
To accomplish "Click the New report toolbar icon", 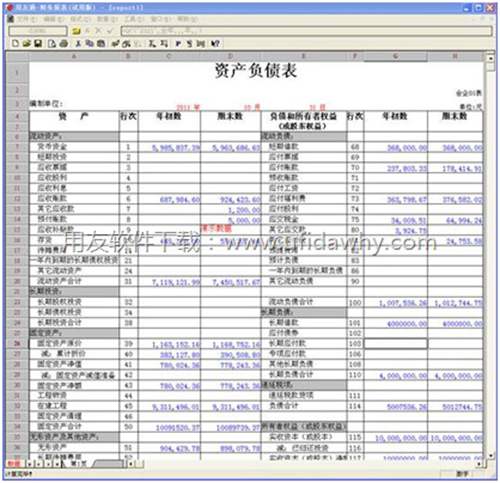I will [x=15, y=44].
